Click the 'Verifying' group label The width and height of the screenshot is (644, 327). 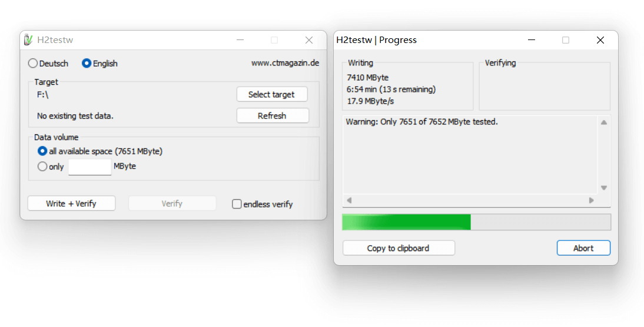point(500,63)
